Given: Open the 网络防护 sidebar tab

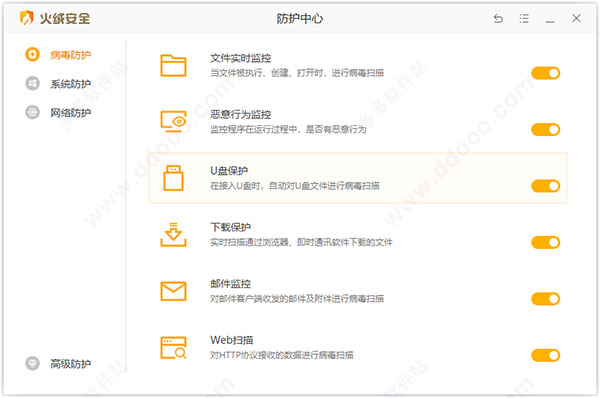Looking at the screenshot, I should (x=58, y=113).
